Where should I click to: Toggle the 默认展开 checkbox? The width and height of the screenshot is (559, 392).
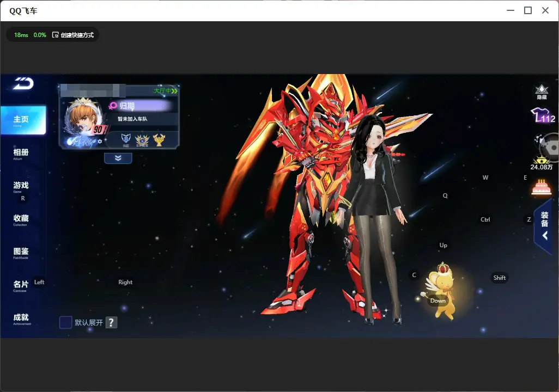[65, 322]
